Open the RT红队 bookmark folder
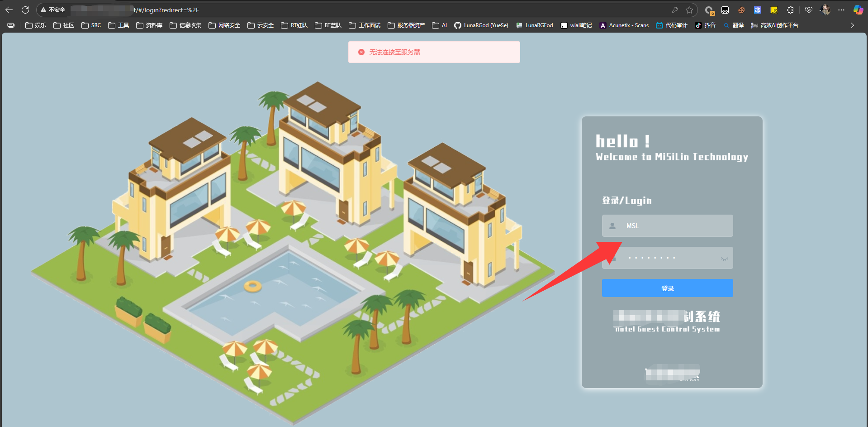Image resolution: width=868 pixels, height=427 pixels. [x=294, y=25]
